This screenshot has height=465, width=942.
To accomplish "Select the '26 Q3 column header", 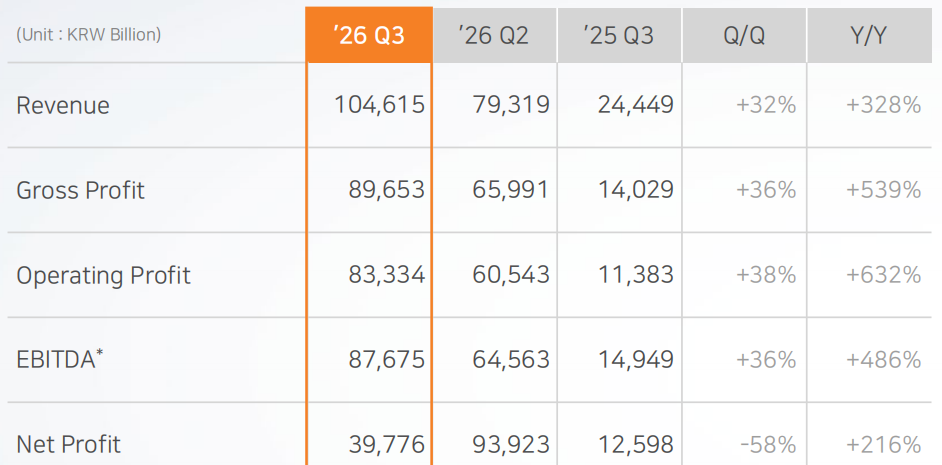I will click(369, 35).
